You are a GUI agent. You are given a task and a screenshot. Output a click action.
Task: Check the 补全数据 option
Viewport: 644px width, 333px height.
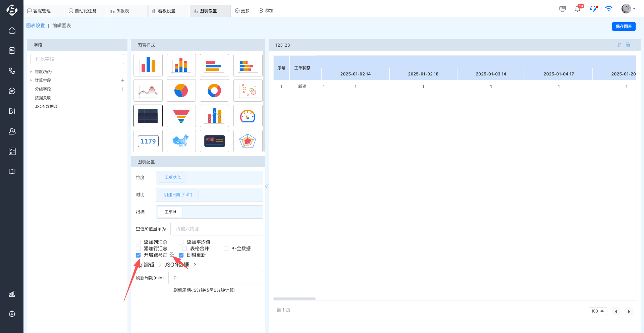coord(226,248)
